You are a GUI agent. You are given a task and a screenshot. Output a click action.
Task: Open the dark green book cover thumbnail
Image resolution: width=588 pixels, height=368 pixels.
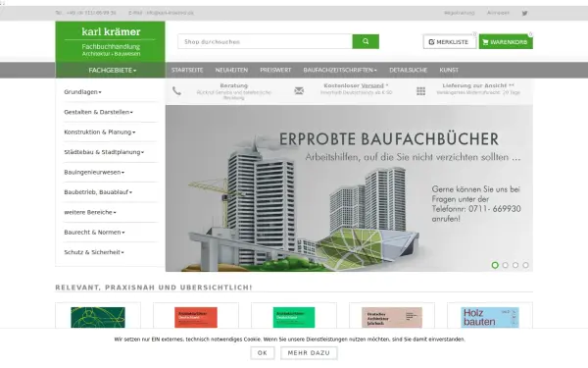(x=98, y=317)
